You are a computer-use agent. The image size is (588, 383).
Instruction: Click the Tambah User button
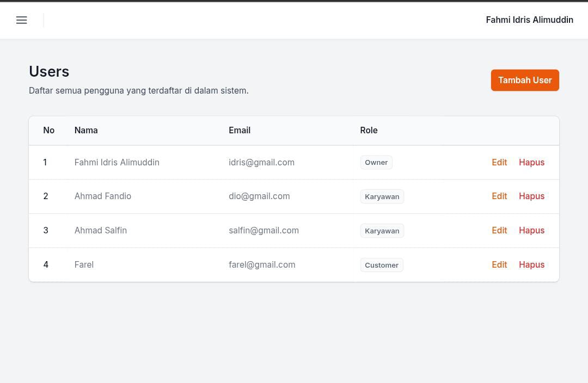pyautogui.click(x=524, y=80)
